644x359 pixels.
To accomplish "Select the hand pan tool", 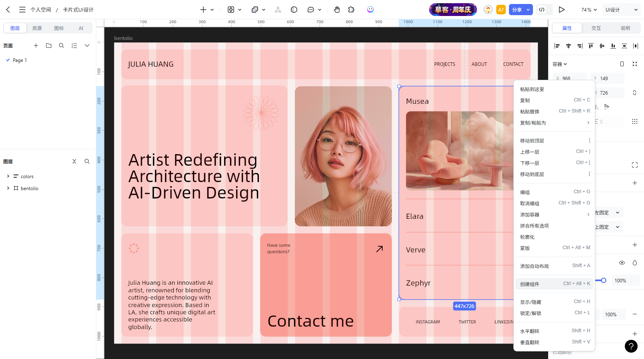I will click(x=337, y=10).
